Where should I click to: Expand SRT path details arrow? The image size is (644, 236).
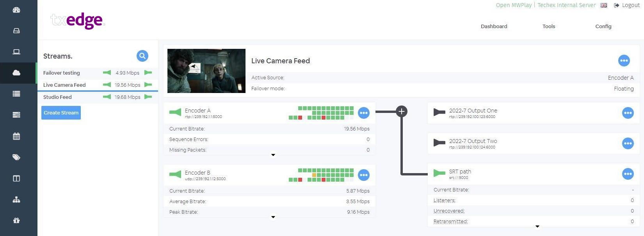[537, 227]
